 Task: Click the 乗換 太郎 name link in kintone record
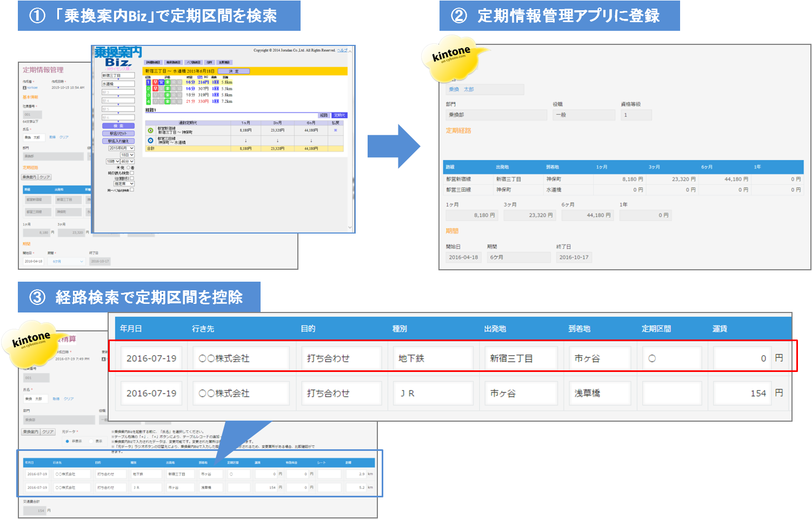pos(461,89)
